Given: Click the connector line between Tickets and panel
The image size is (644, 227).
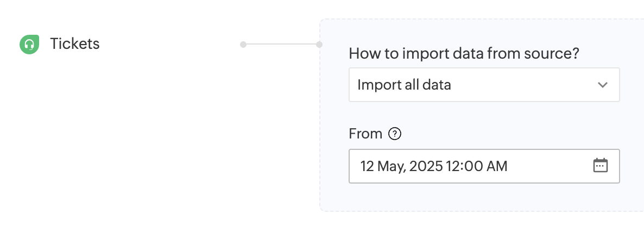Looking at the screenshot, I should pyautogui.click(x=281, y=44).
